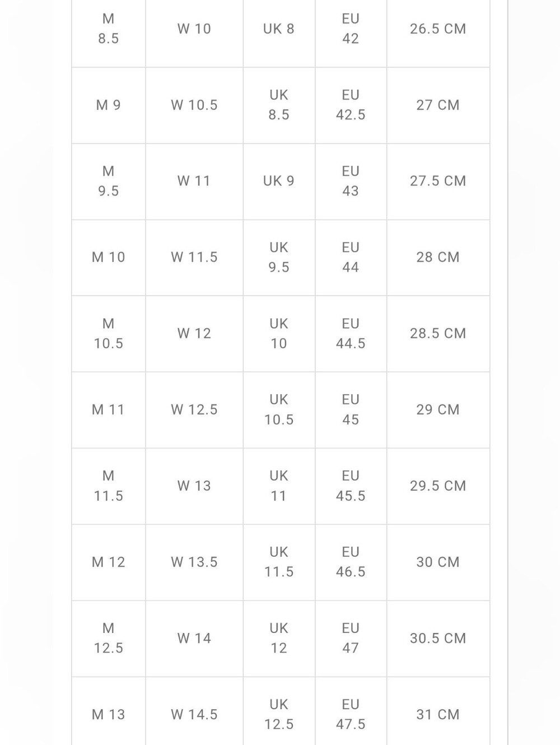Select the M 9 size cell
560x745 pixels.
coord(108,105)
